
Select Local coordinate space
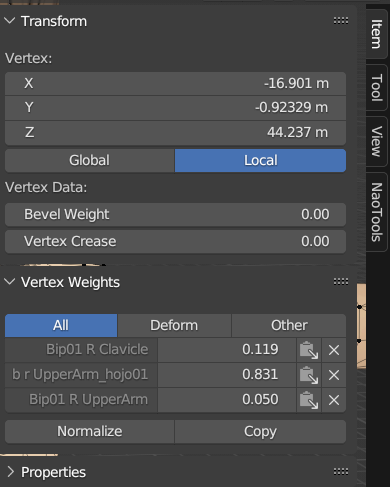tap(260, 160)
